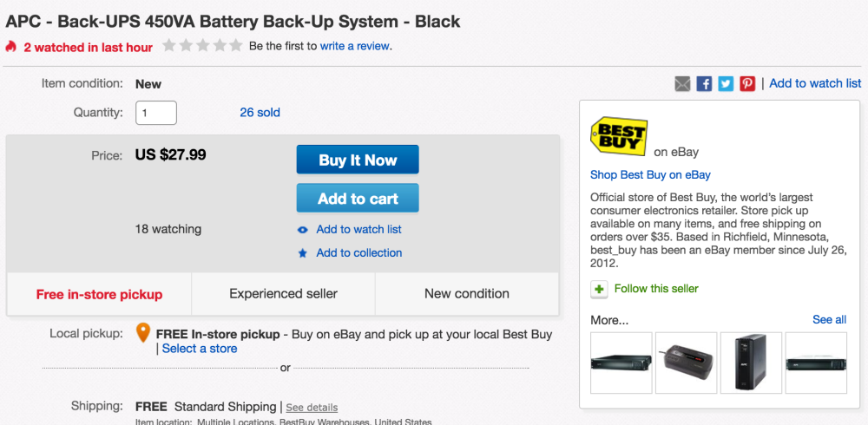Open Shop Best Buy on eBay link
This screenshot has width=868, height=425.
[x=650, y=174]
